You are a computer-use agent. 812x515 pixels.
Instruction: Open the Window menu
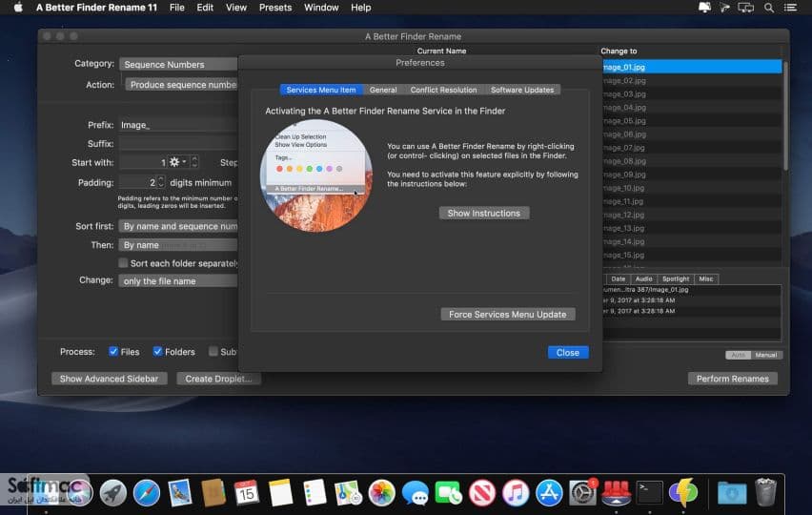point(321,8)
